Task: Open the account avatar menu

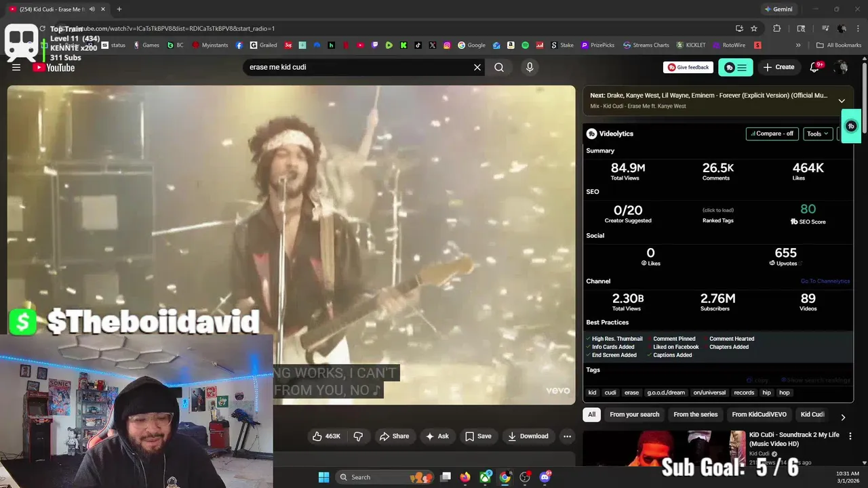Action: tap(842, 67)
